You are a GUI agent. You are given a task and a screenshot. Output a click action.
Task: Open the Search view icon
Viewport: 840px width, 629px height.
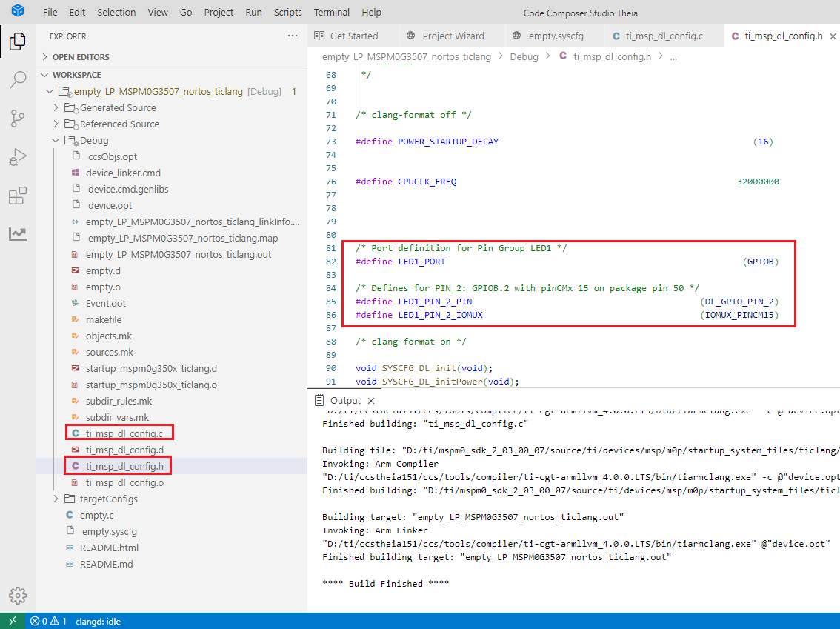[x=18, y=80]
